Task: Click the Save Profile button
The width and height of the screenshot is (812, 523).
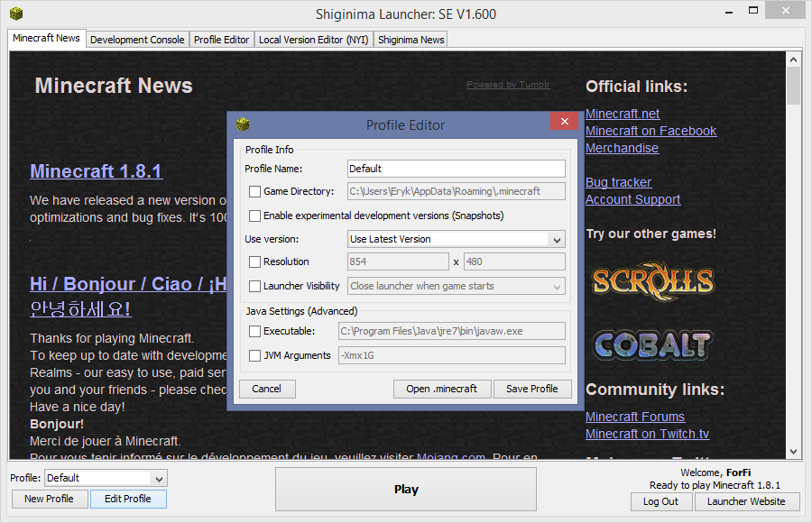Action: (x=532, y=389)
